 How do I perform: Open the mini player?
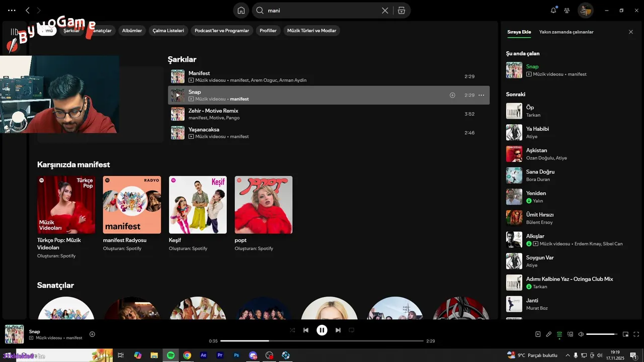626,334
